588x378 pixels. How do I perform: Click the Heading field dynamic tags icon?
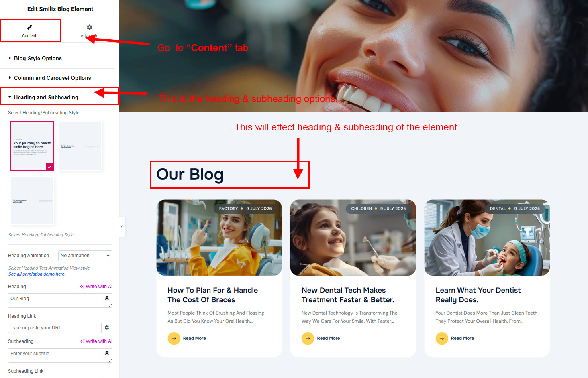(107, 299)
